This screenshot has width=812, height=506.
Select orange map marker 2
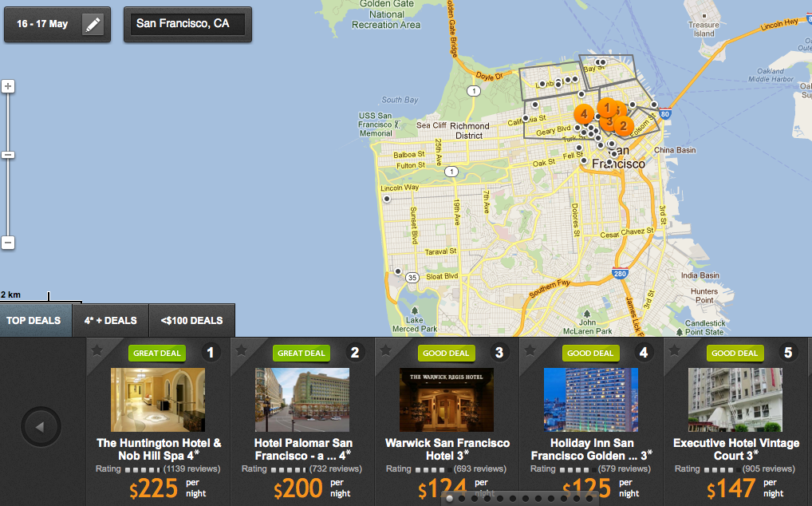(624, 125)
